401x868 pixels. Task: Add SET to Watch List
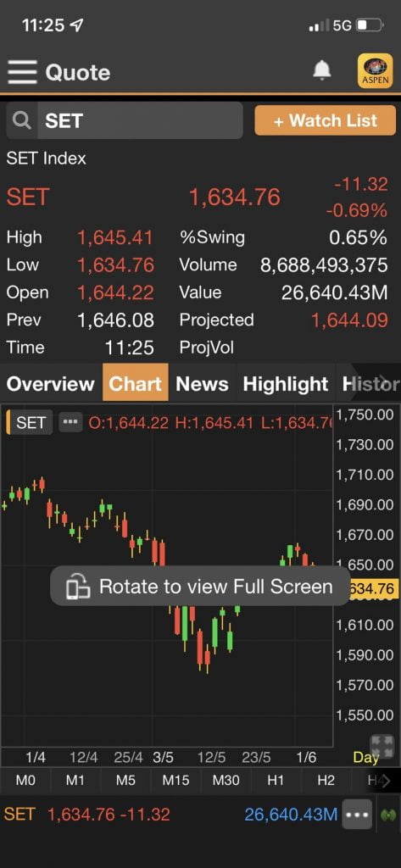tap(325, 120)
